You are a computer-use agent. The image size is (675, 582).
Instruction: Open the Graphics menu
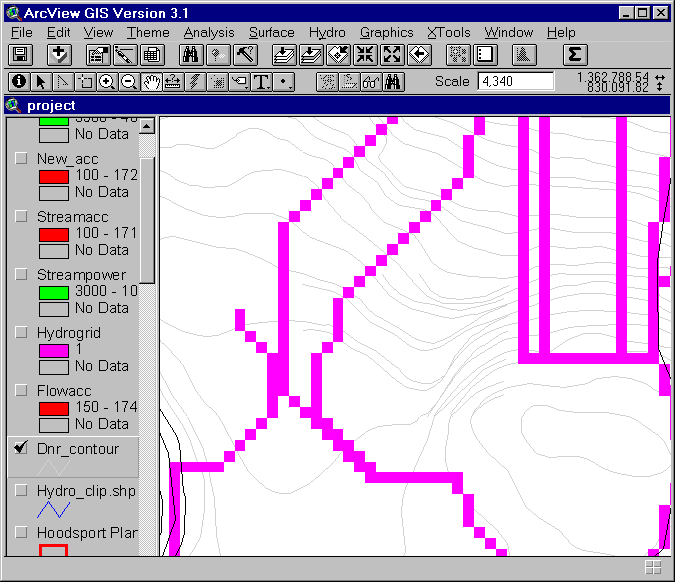(387, 33)
